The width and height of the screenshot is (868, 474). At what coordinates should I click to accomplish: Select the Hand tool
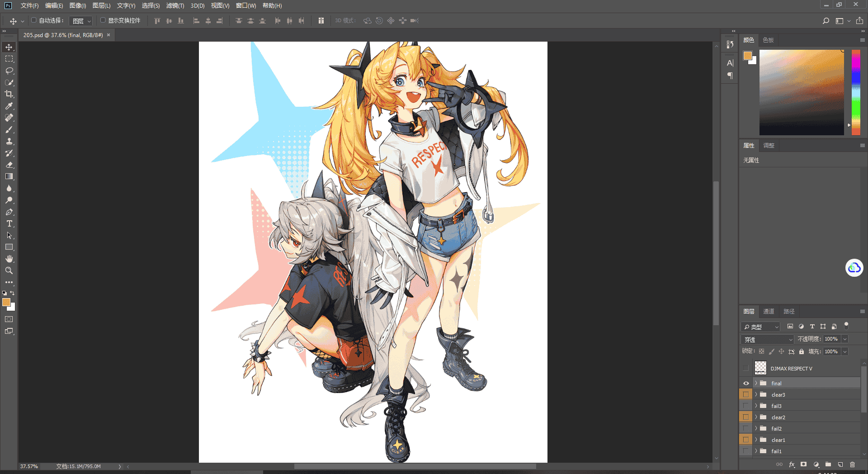point(9,259)
